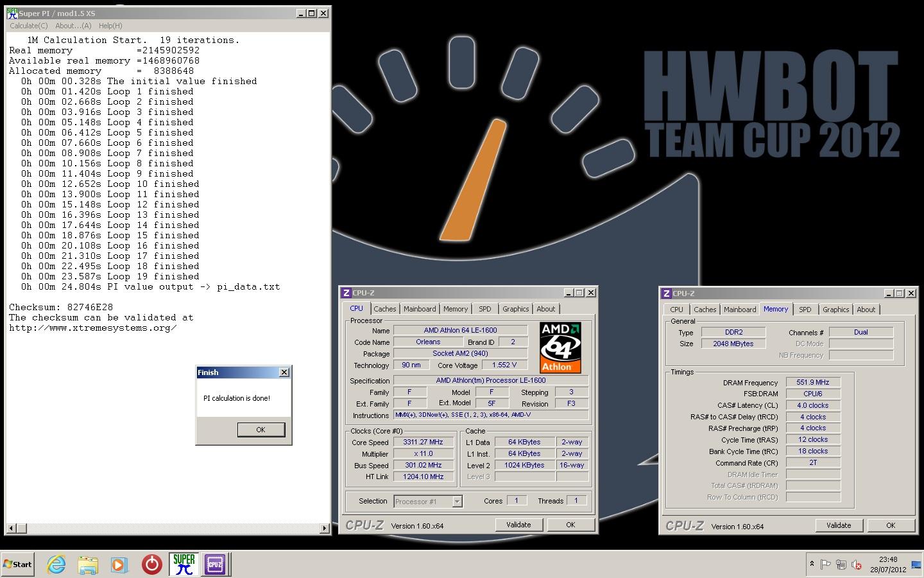
Task: Click the memory Size value 2048 MBytes
Action: click(x=733, y=344)
